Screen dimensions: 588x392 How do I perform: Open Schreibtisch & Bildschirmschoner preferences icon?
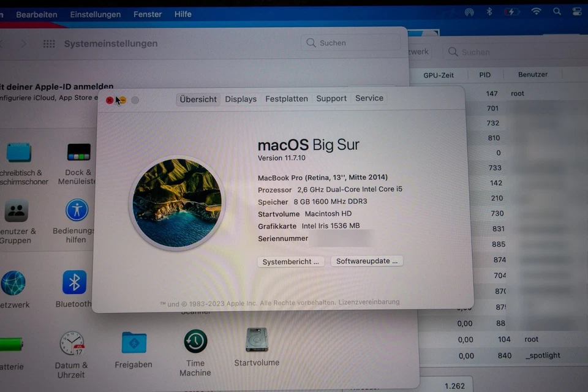[x=19, y=152]
